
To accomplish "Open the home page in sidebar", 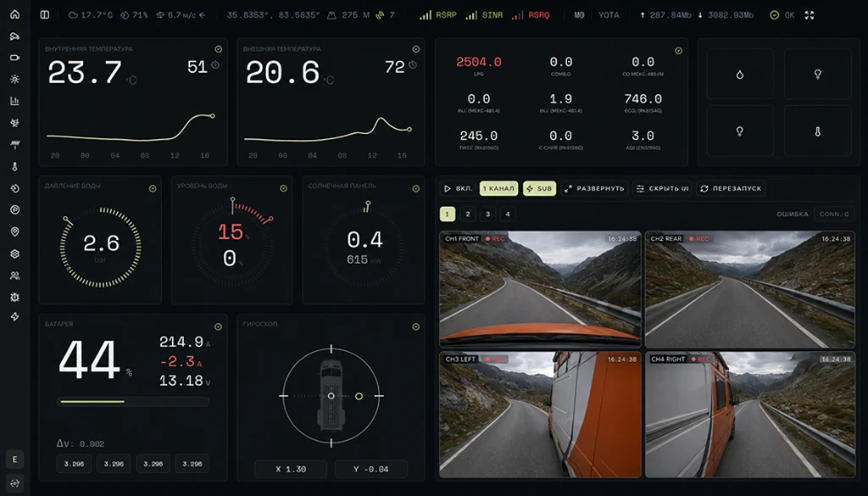I will [x=15, y=14].
